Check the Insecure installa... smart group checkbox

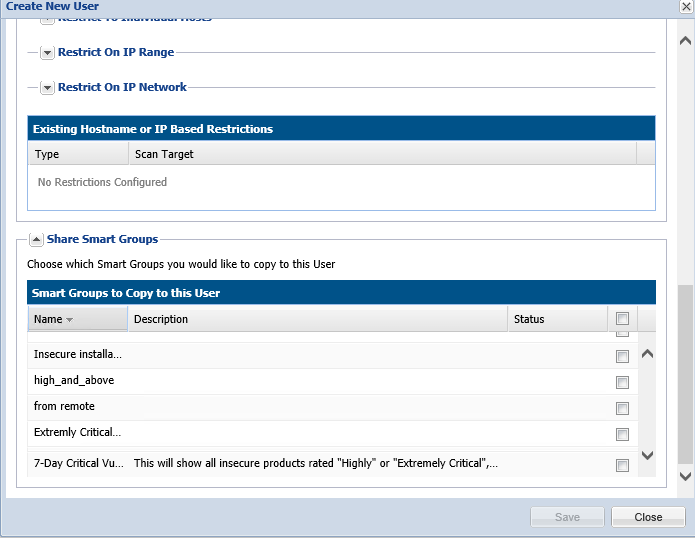pos(622,356)
